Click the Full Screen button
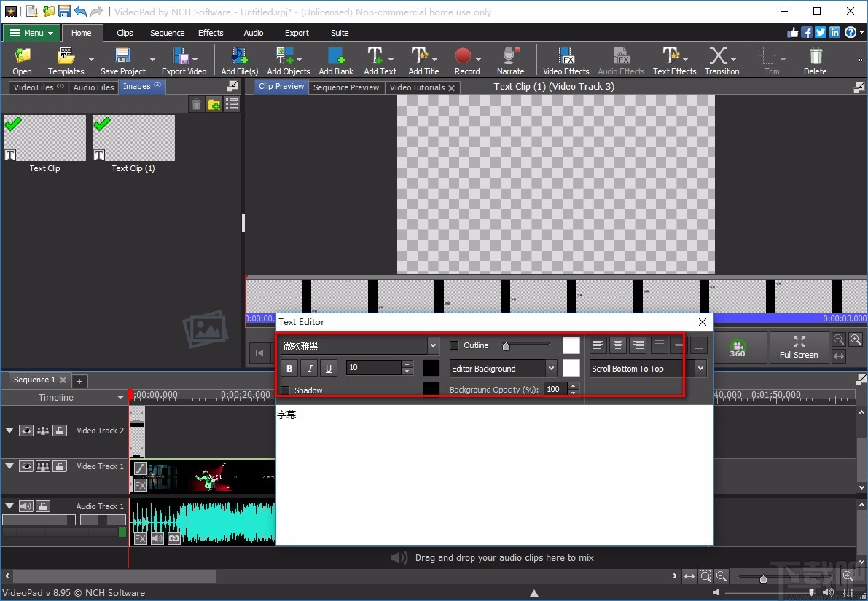Screen dimensions: 868x601 coord(799,348)
